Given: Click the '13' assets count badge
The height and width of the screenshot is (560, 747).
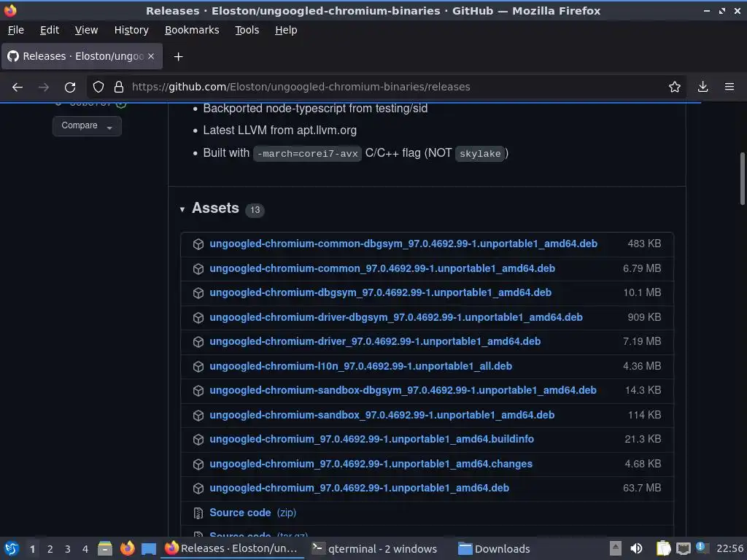Looking at the screenshot, I should (x=255, y=210).
